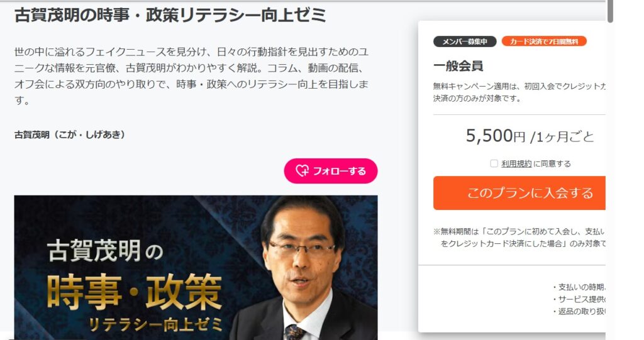Screen dimensions: 644x340
Task: Open the 利用規約 terms link
Action: click(516, 164)
